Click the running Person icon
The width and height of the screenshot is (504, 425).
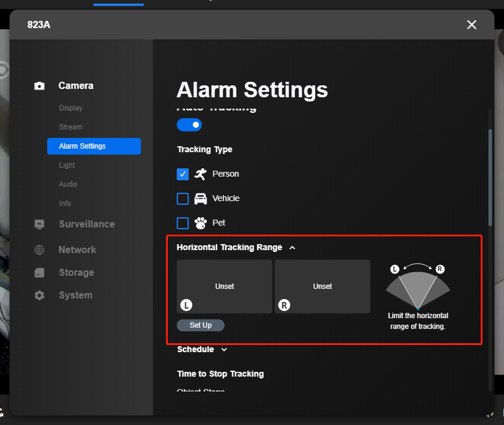pos(201,174)
